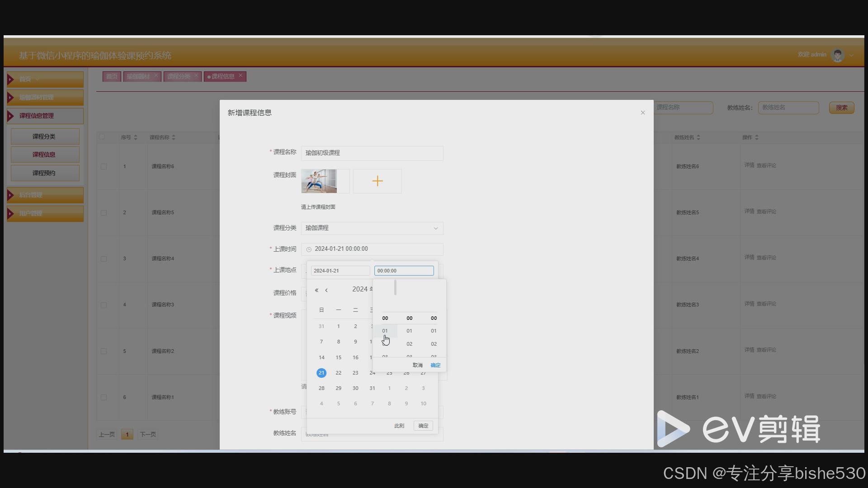Expand the admin user dropdown arrow
This screenshot has width=868, height=488.
851,55
